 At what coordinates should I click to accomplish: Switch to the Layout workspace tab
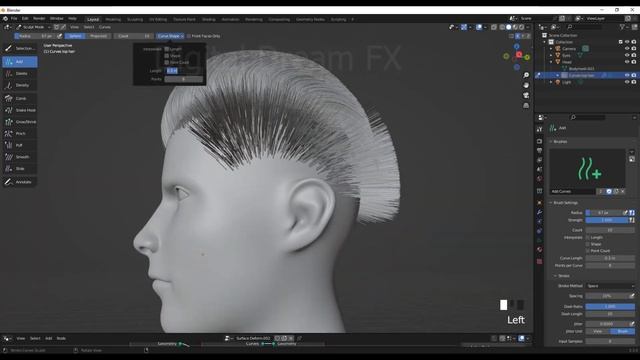(x=93, y=19)
